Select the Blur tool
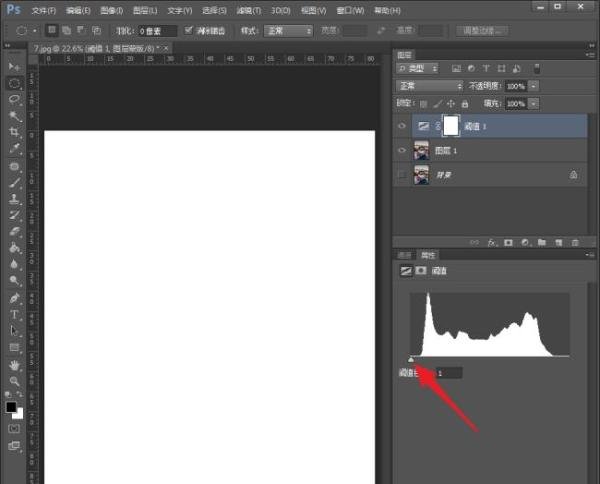The width and height of the screenshot is (600, 484). pyautogui.click(x=14, y=264)
